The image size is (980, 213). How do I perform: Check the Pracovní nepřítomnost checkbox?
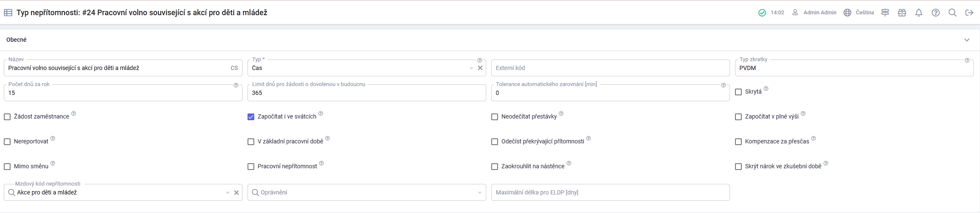point(251,167)
